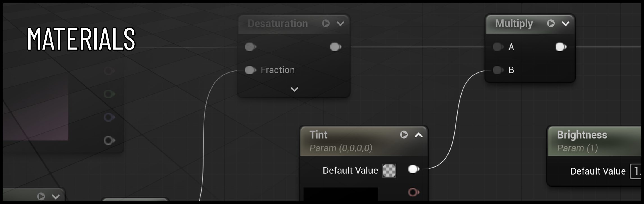Click the Fraction input pin on Desaturation
Screen dimensions: 644x204
[250, 70]
